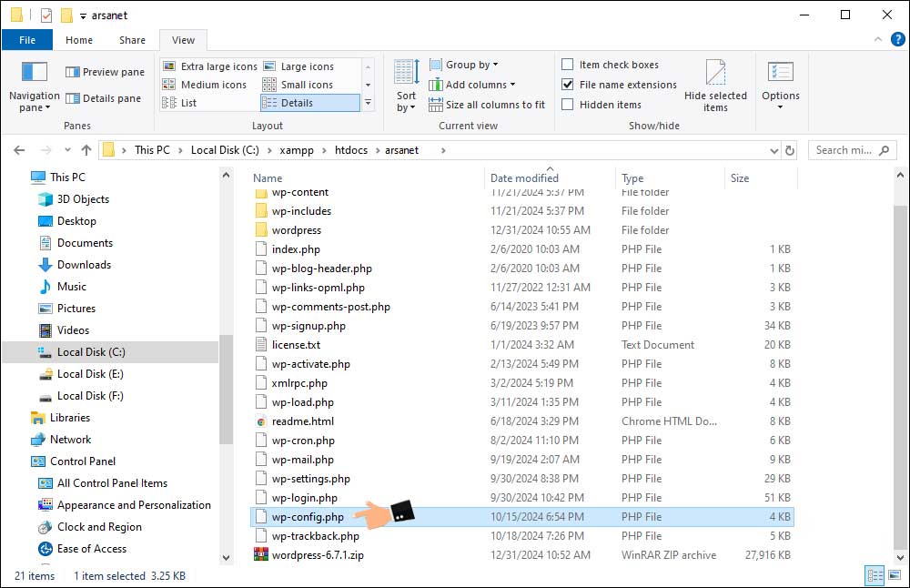Image resolution: width=910 pixels, height=588 pixels.
Task: Select the readme.html Chrome icon
Action: pyautogui.click(x=261, y=421)
